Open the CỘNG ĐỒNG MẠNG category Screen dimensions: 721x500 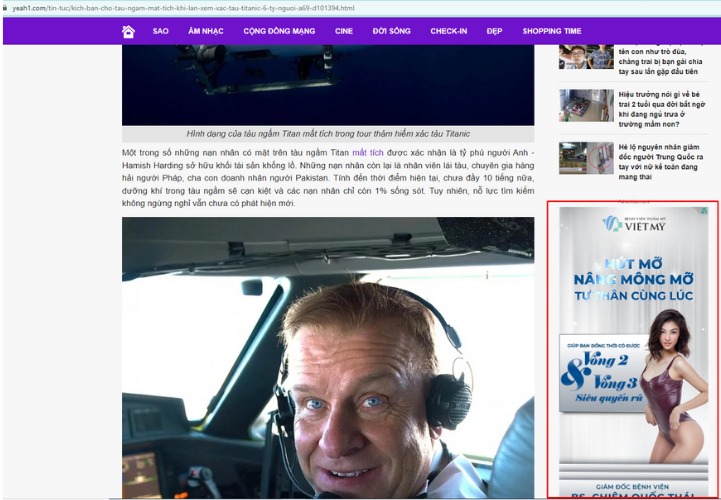point(279,31)
